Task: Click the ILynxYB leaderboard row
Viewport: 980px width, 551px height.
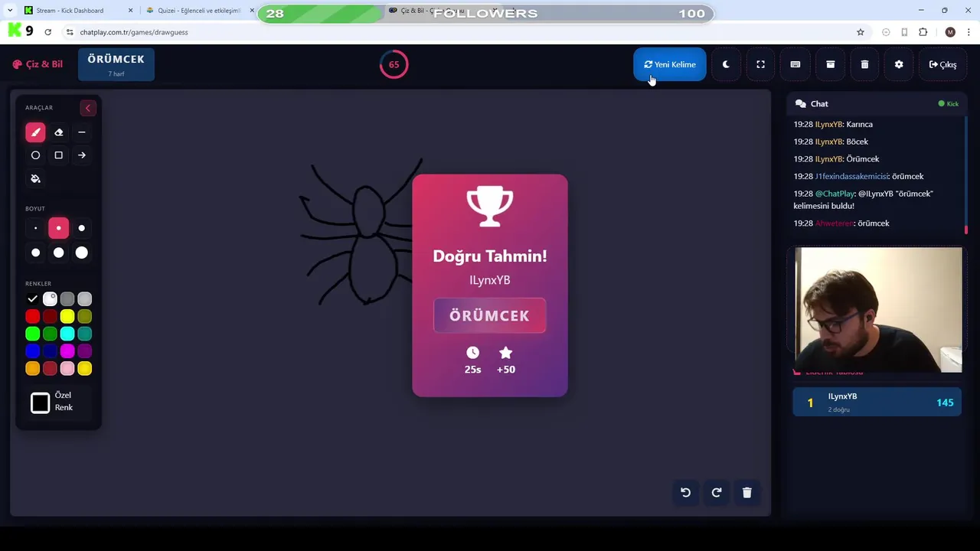Action: coord(877,402)
